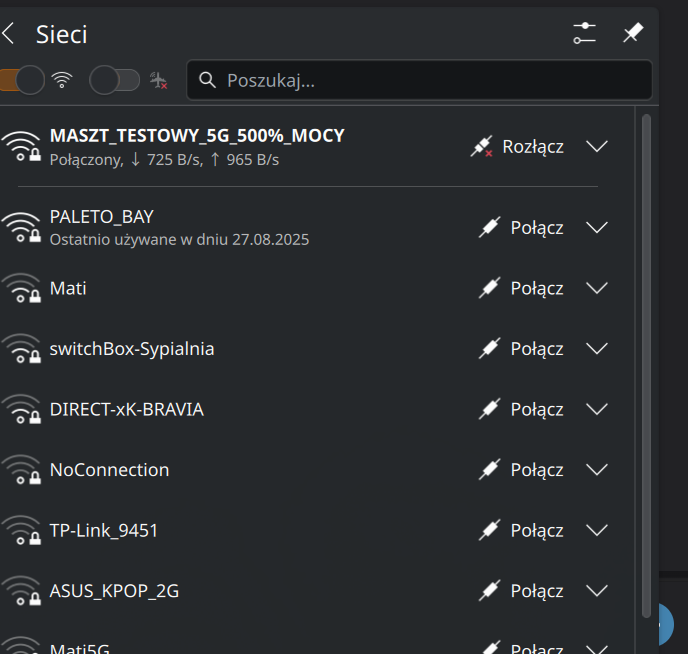
Task: Select the Mati network entry
Action: [x=68, y=288]
